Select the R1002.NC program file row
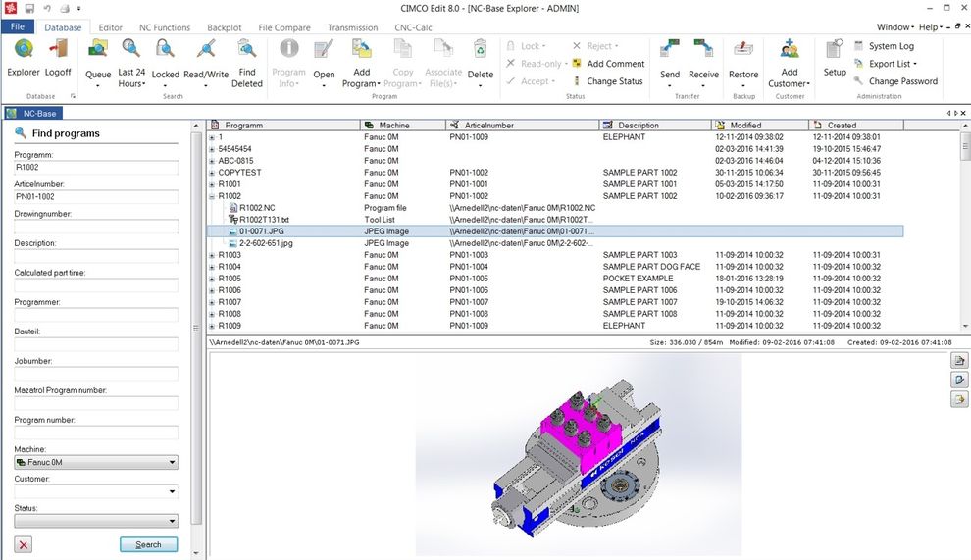 [257, 208]
